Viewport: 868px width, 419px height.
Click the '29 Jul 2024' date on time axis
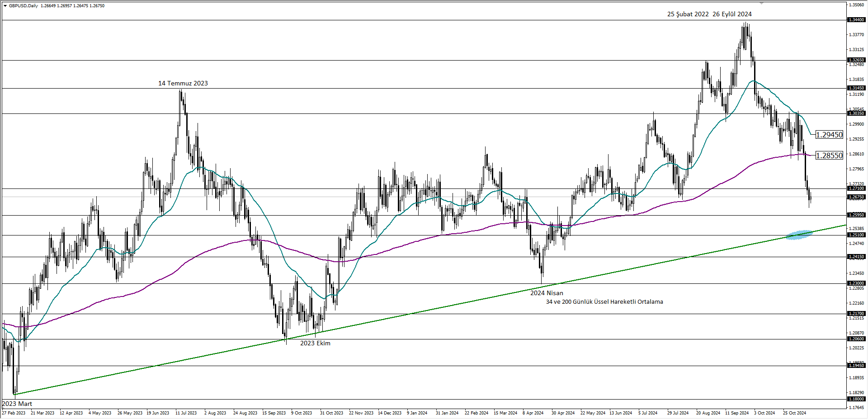[x=678, y=413]
